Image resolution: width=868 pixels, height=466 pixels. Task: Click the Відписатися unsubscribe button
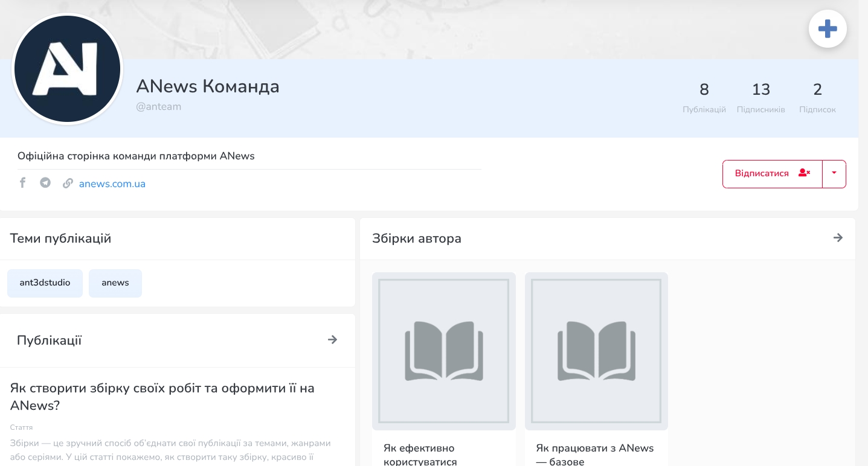click(773, 174)
